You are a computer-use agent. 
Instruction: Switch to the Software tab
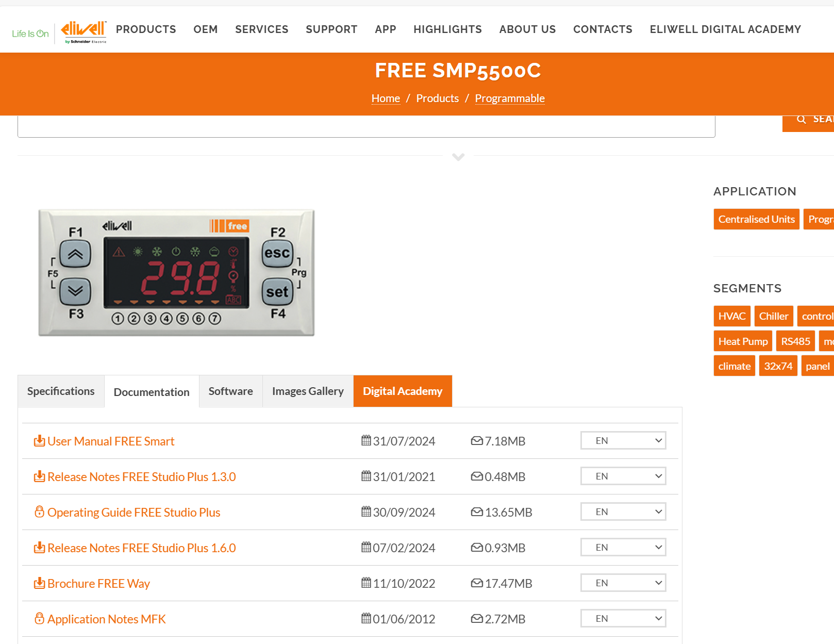click(x=230, y=391)
